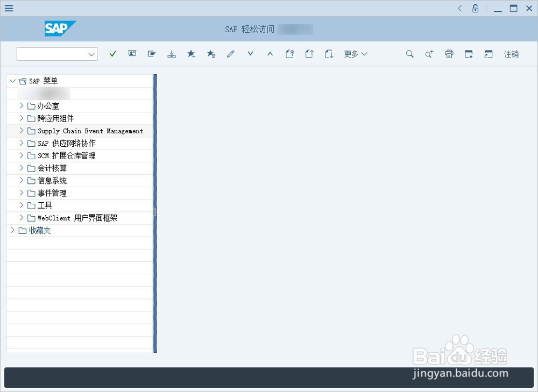
Task: Select the WebClient 用户界面框架 item
Action: [77, 218]
